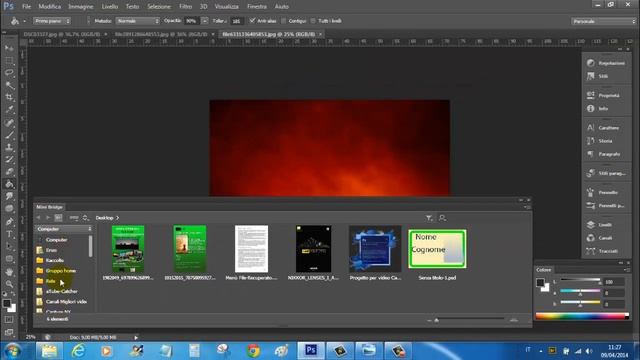Image resolution: width=640 pixels, height=360 pixels.
Task: Open the Primo piano fill dropdown
Action: click(x=52, y=21)
